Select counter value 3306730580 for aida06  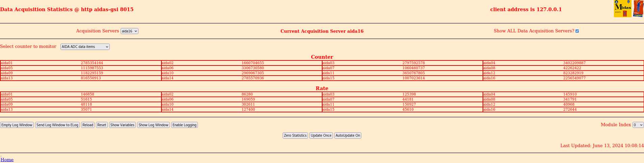click(253, 68)
